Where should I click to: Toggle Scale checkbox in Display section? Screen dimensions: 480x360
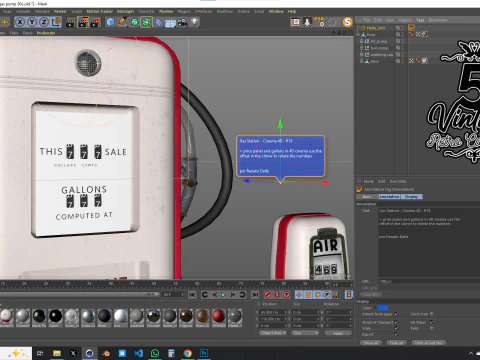(x=396, y=328)
